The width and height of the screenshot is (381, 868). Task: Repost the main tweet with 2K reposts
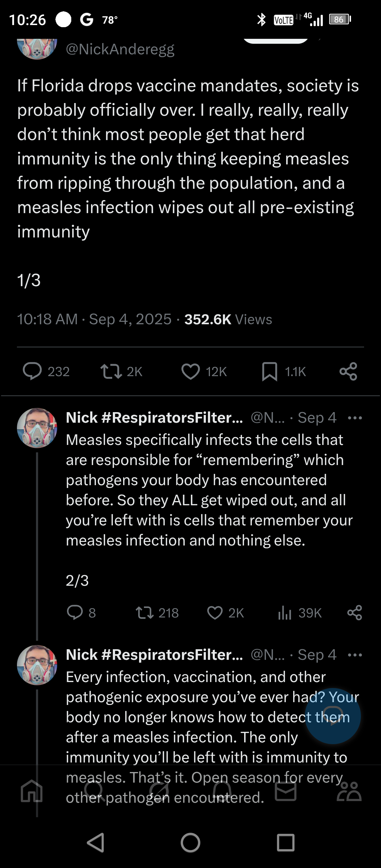111,372
